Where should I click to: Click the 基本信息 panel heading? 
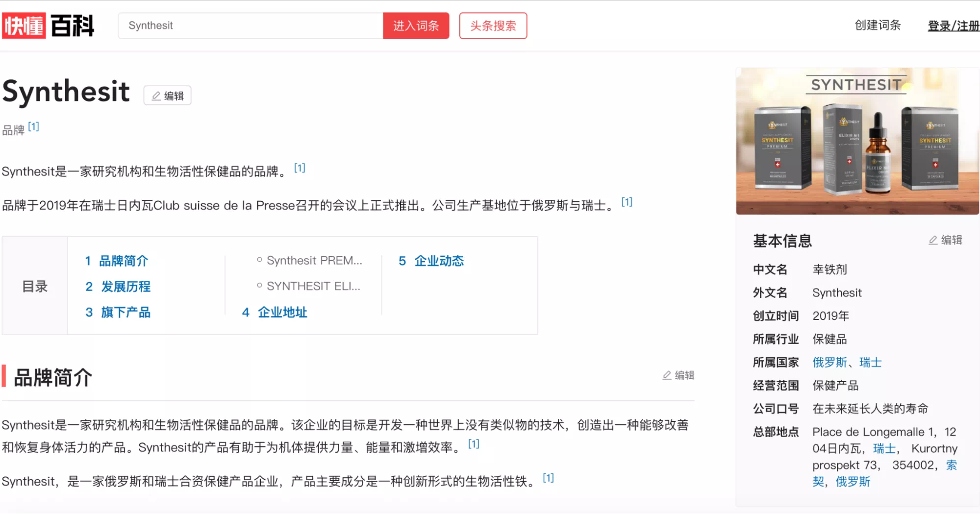(782, 241)
